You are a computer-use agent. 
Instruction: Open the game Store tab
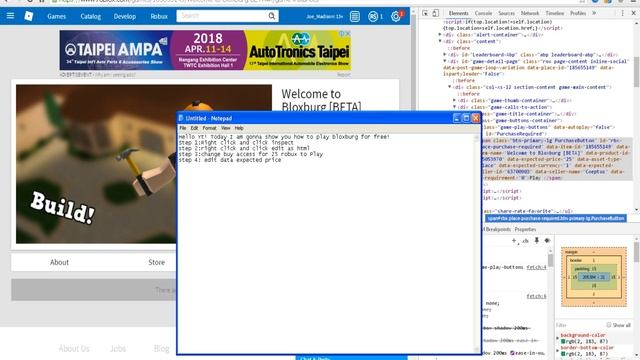click(x=157, y=262)
